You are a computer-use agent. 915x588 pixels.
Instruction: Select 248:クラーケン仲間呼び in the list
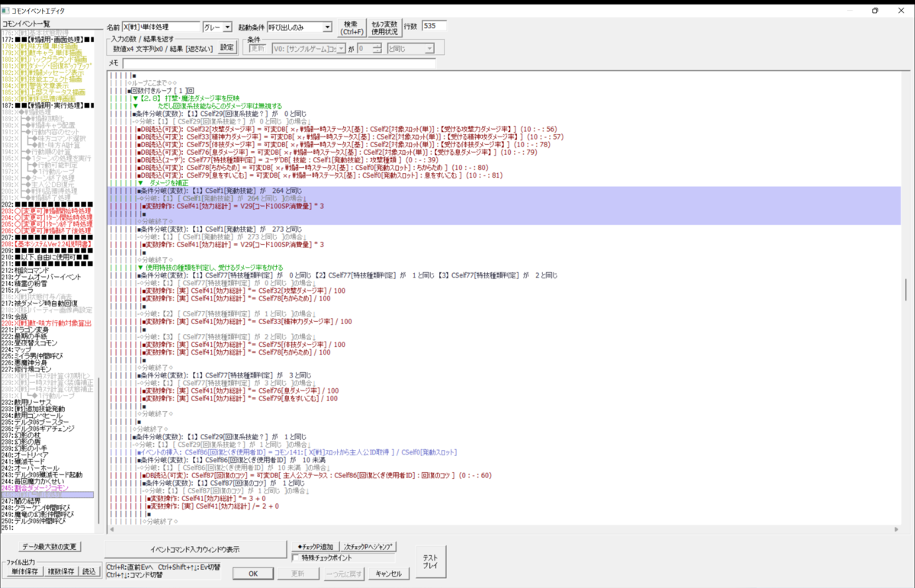[36, 508]
